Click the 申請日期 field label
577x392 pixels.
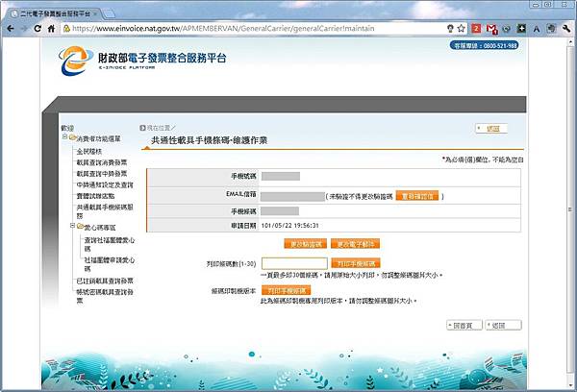pos(243,226)
